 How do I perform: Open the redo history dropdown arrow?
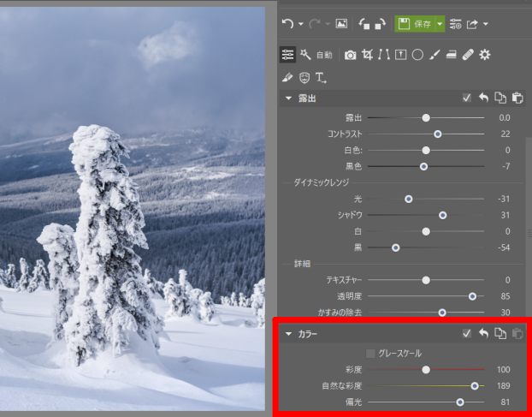328,24
